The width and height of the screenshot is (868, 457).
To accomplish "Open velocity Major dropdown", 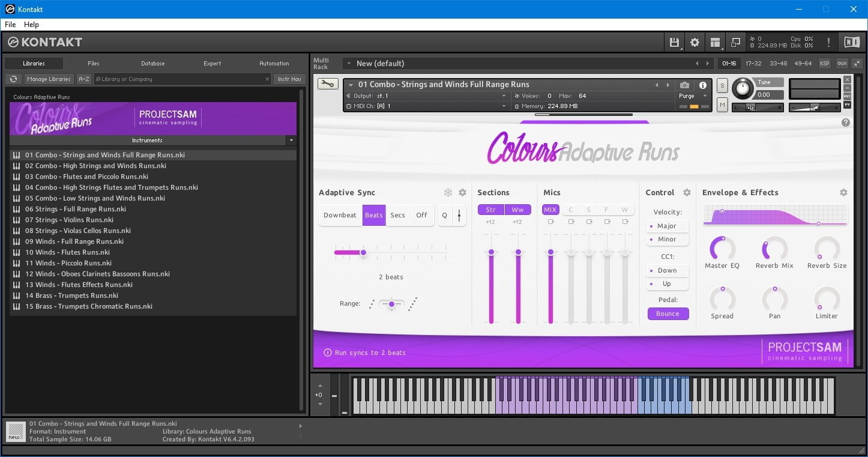I will click(x=668, y=226).
